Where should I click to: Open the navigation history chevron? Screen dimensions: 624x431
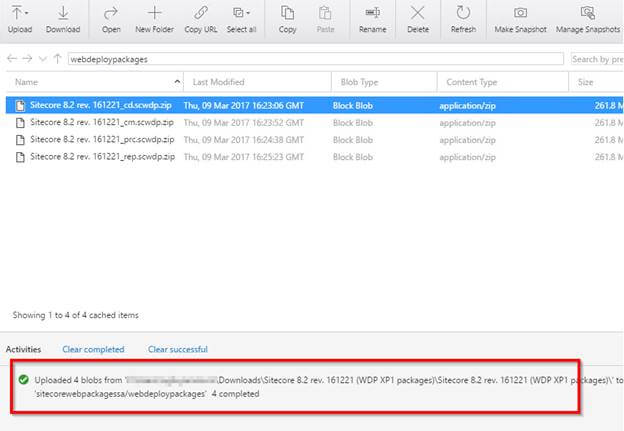point(43,59)
